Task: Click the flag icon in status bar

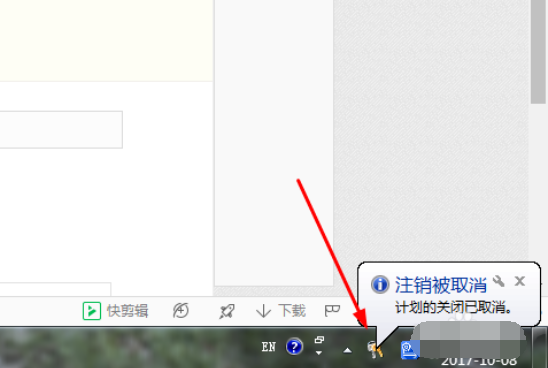Action: click(x=332, y=310)
